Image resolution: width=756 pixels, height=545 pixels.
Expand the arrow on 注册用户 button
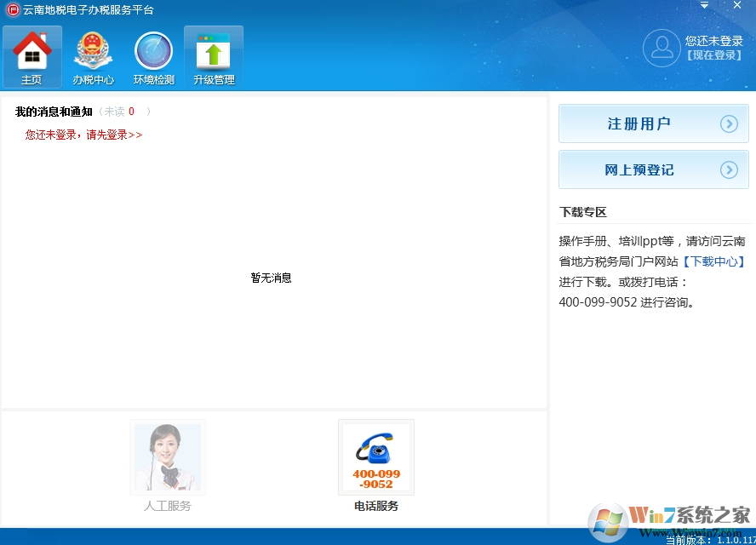(x=730, y=123)
